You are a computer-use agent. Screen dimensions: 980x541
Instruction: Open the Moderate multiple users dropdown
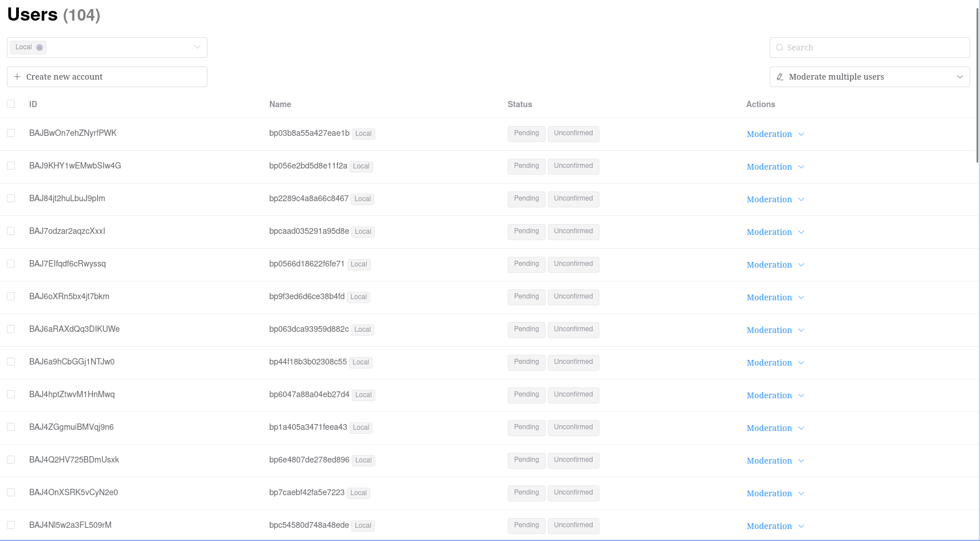[869, 77]
